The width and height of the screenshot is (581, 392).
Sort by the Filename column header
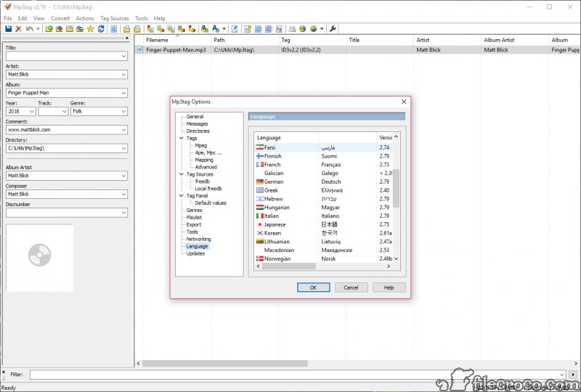point(176,40)
